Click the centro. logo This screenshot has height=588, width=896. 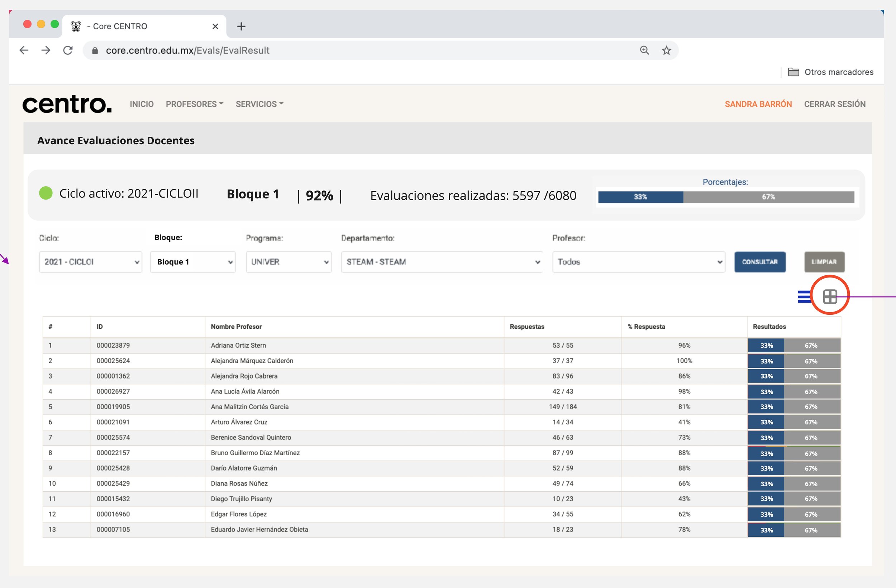click(x=67, y=104)
